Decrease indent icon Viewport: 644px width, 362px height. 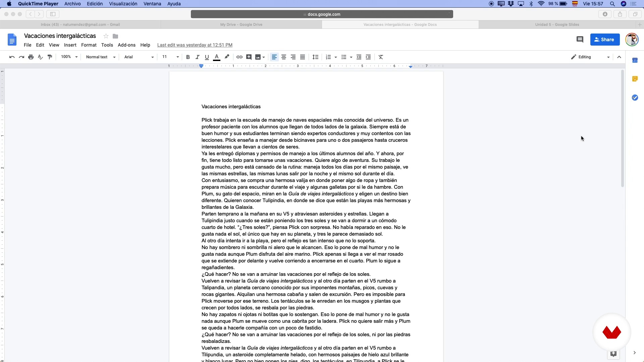tap(359, 57)
